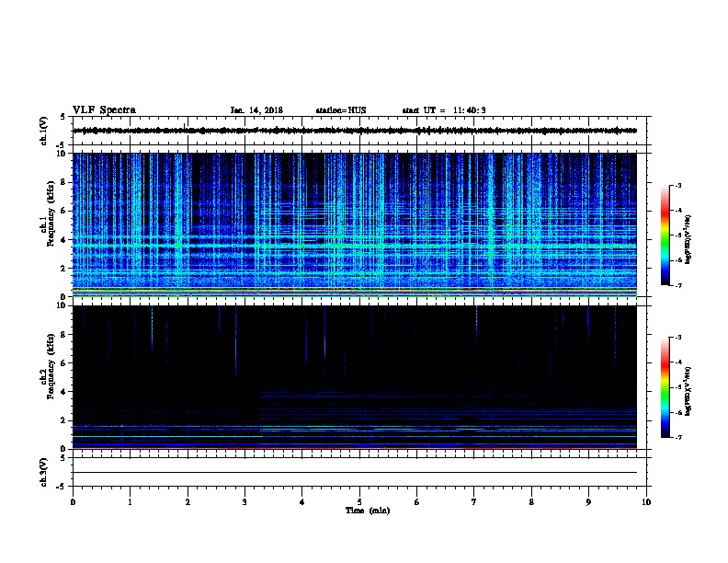
Task: Click the "-7" label on ch.2 color scale
Action: (677, 438)
